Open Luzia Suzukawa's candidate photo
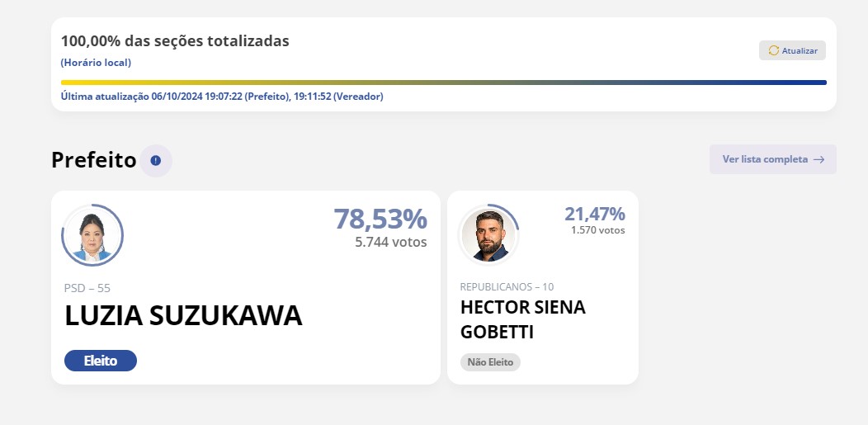Image resolution: width=868 pixels, height=425 pixels. [x=92, y=235]
